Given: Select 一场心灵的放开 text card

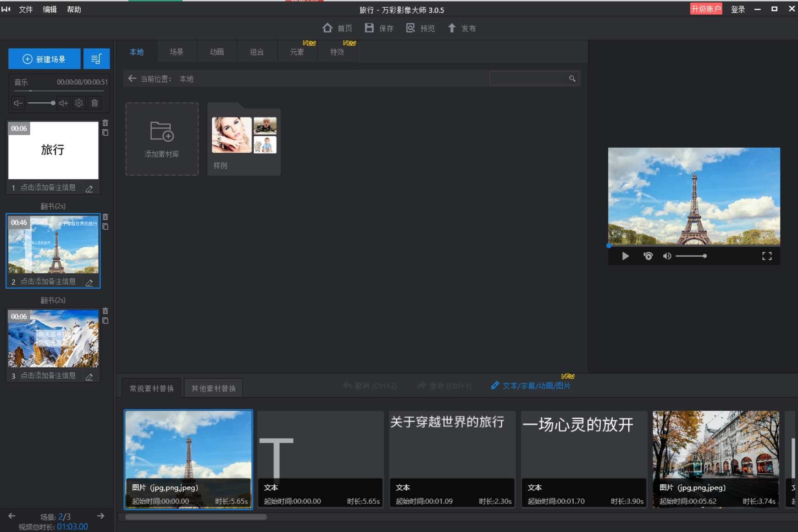Looking at the screenshot, I should point(584,459).
